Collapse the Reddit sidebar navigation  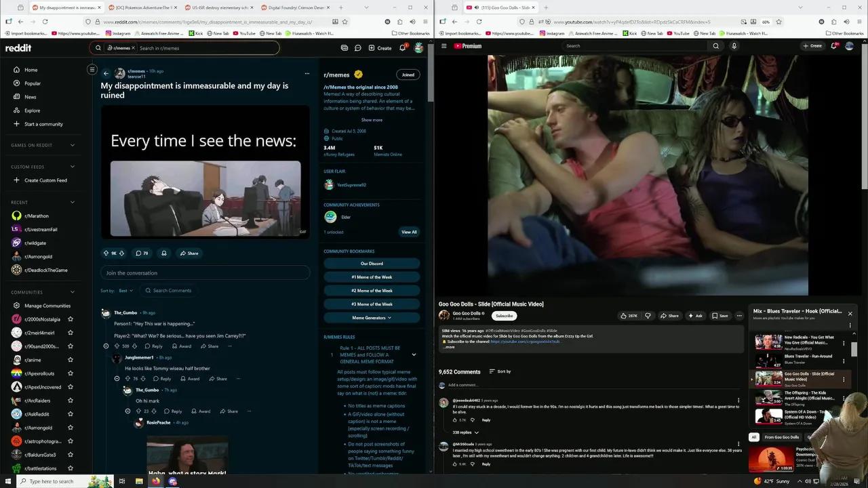92,69
